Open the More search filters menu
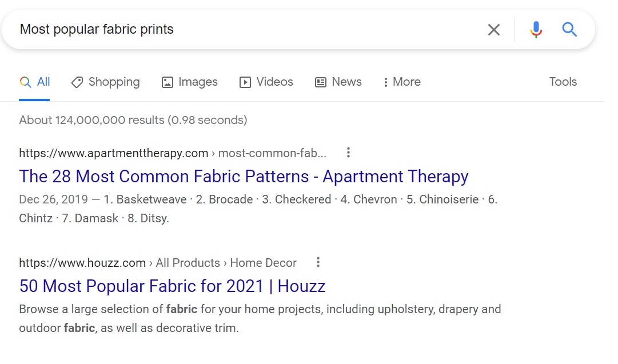618x364 pixels. 402,82
